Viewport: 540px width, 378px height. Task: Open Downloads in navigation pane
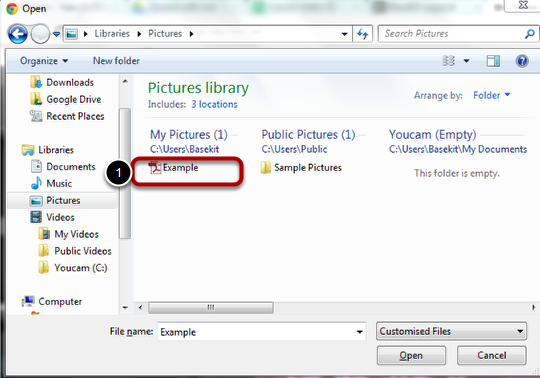70,83
